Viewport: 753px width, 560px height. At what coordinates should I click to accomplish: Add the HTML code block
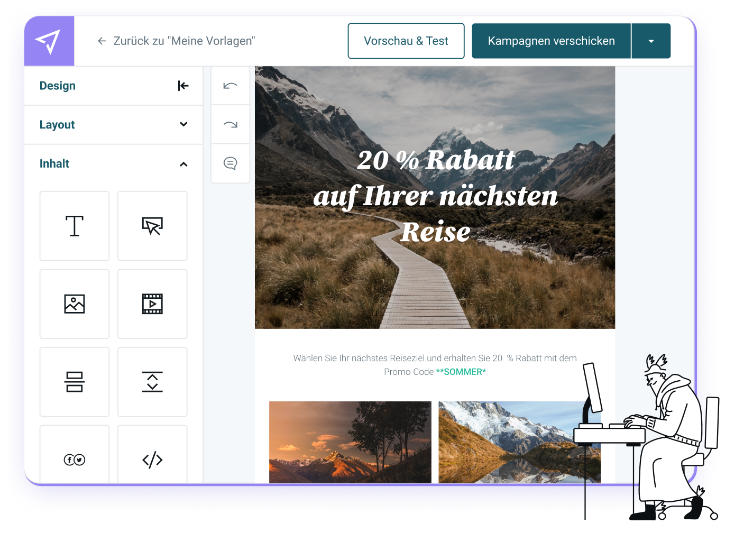(152, 460)
